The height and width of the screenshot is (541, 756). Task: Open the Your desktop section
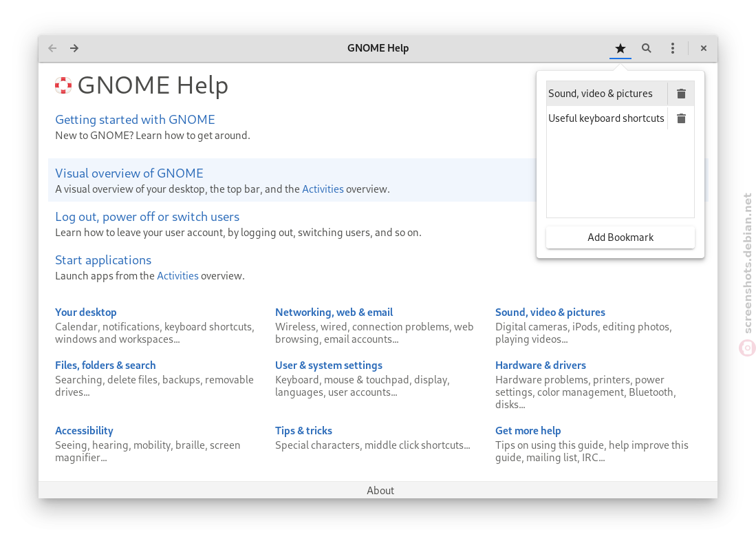coord(86,312)
